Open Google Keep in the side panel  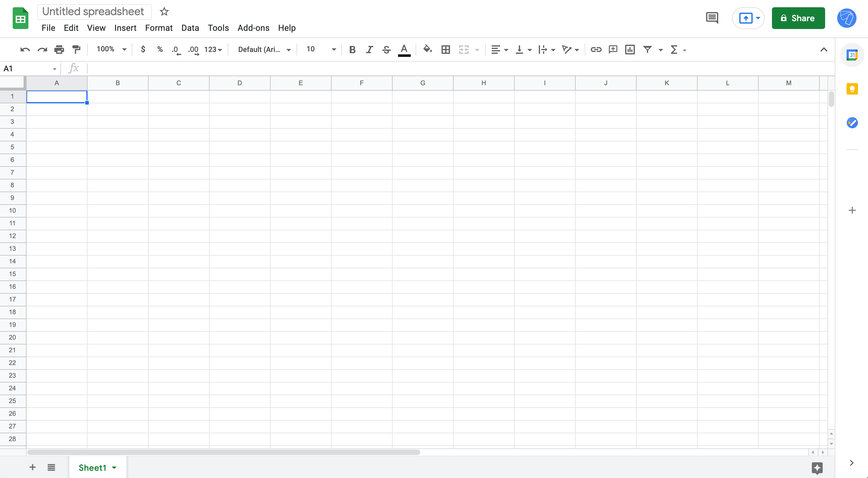pos(852,89)
